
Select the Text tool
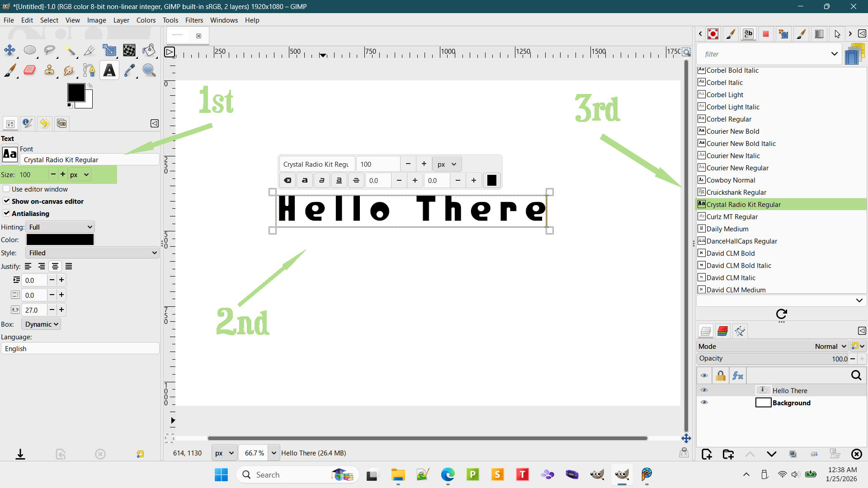pyautogui.click(x=109, y=70)
